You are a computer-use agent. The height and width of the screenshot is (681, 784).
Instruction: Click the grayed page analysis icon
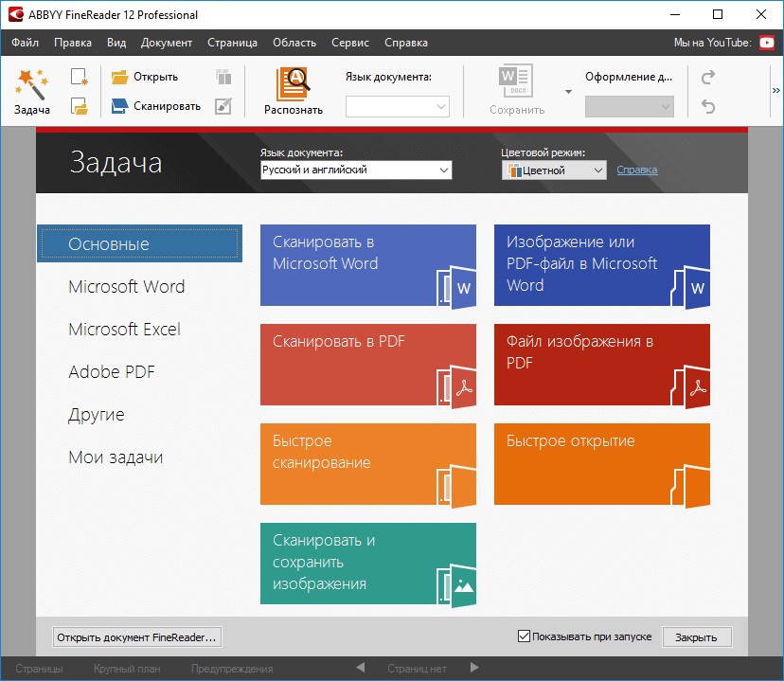(223, 77)
